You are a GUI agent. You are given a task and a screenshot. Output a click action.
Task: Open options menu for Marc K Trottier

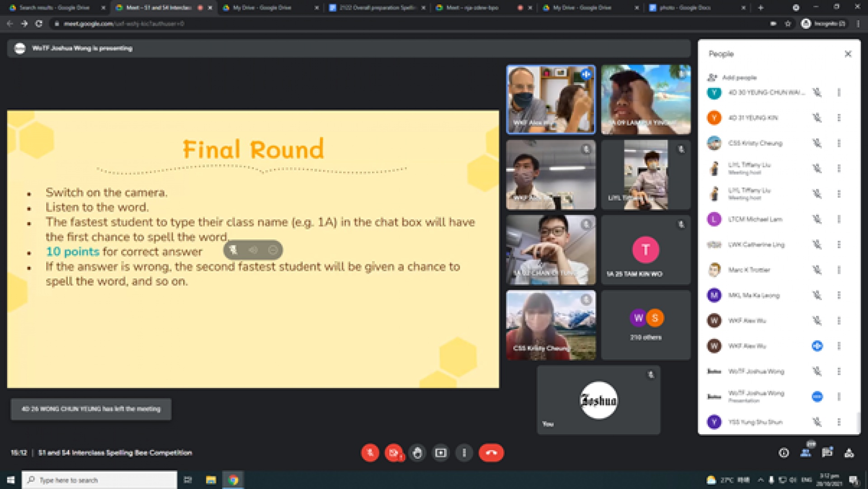(839, 270)
